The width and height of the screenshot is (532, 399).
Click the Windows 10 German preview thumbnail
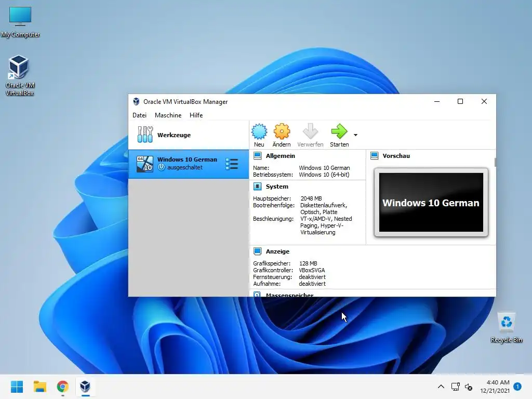tap(431, 202)
